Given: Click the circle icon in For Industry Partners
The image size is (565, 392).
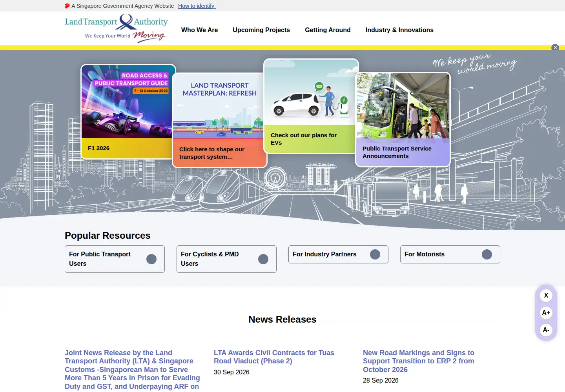Looking at the screenshot, I should (x=375, y=254).
